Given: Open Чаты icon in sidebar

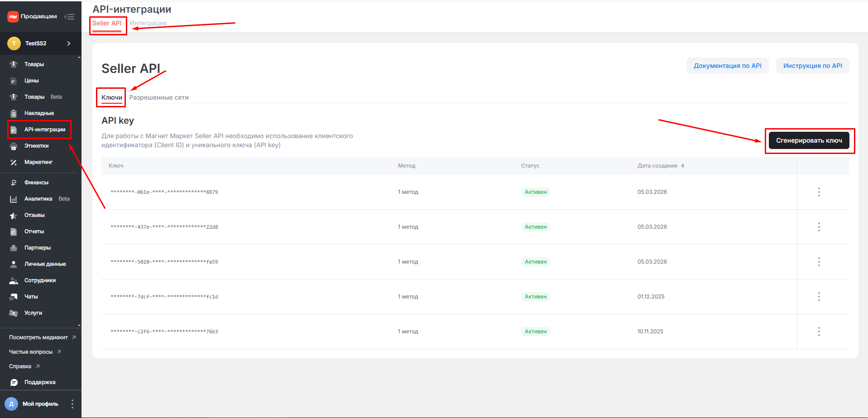Looking at the screenshot, I should click(14, 297).
